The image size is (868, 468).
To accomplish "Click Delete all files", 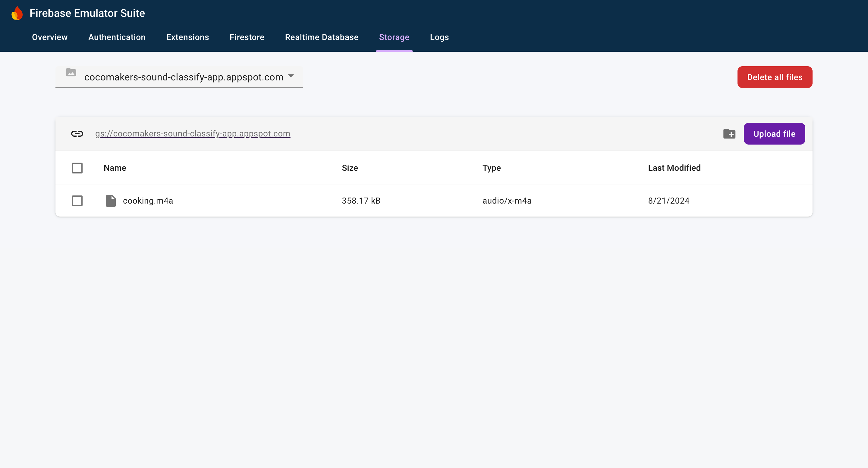I will (775, 77).
